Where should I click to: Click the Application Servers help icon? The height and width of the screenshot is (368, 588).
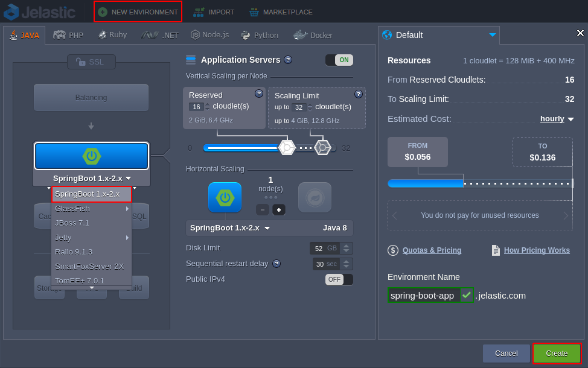(288, 60)
